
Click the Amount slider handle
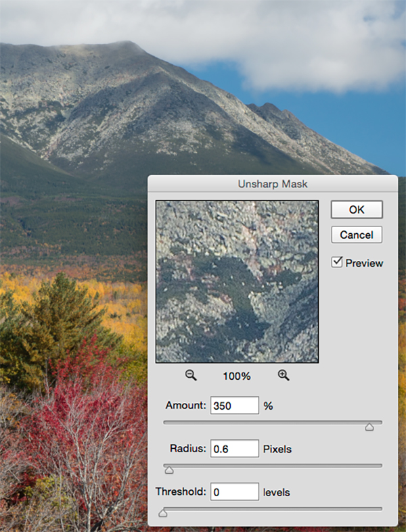point(369,427)
